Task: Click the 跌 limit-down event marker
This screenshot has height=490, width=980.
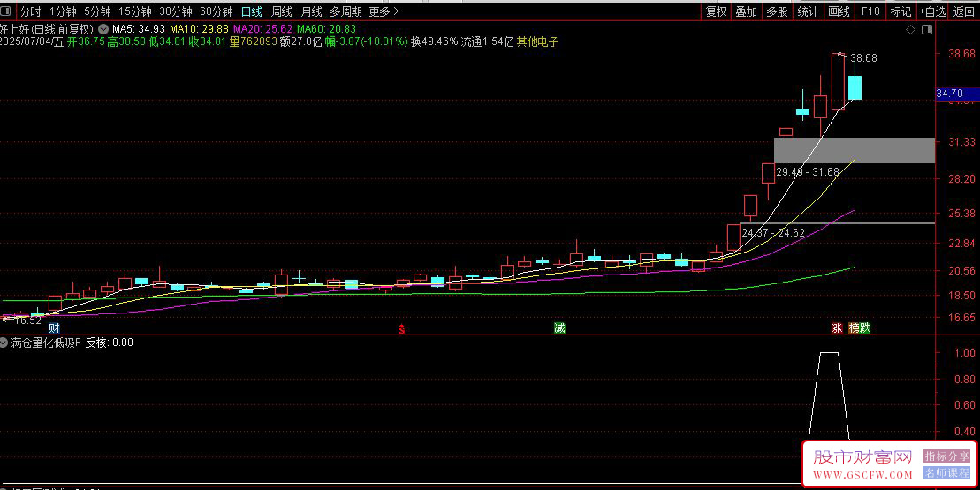Action: click(x=864, y=328)
